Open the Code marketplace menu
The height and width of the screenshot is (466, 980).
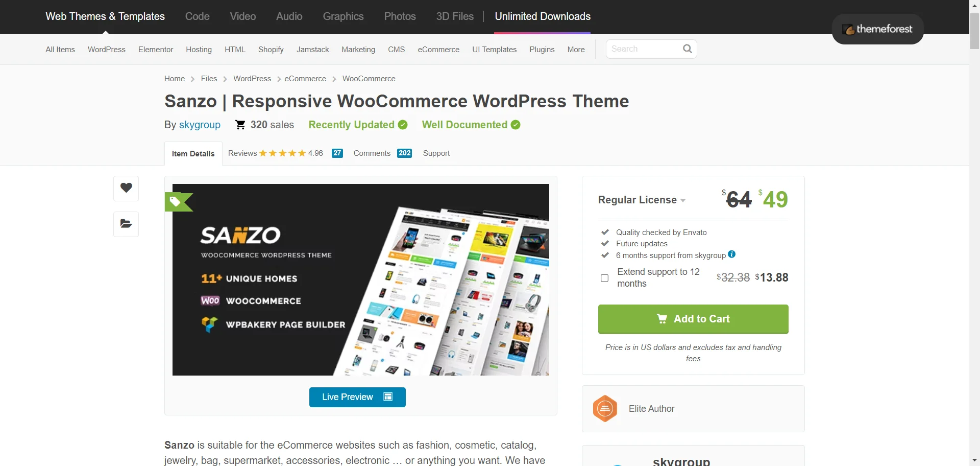(198, 16)
